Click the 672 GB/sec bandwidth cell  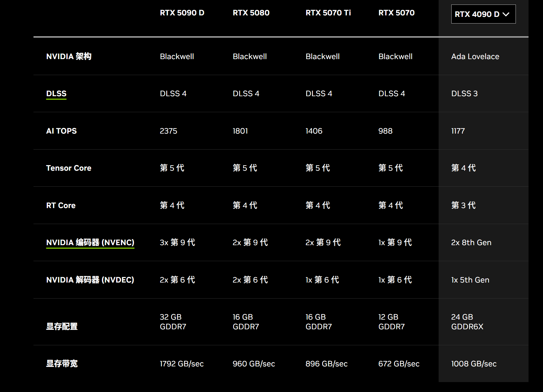(399, 364)
